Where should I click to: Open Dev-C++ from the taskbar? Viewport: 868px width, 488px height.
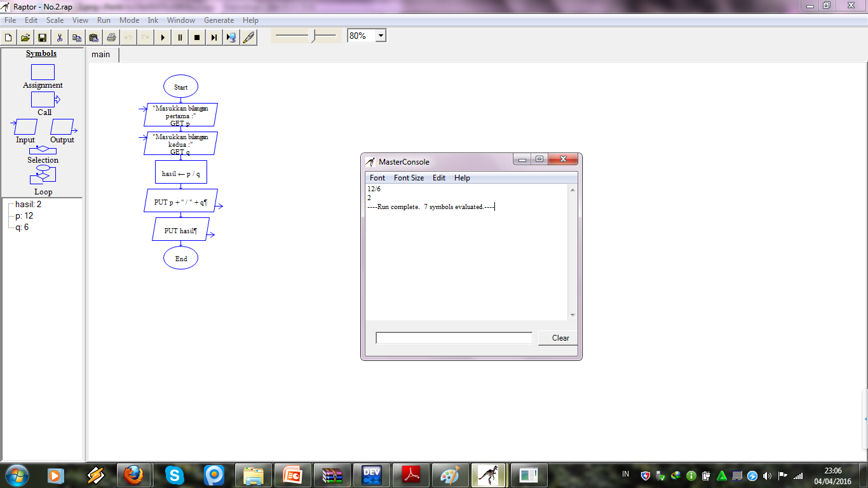(371, 475)
